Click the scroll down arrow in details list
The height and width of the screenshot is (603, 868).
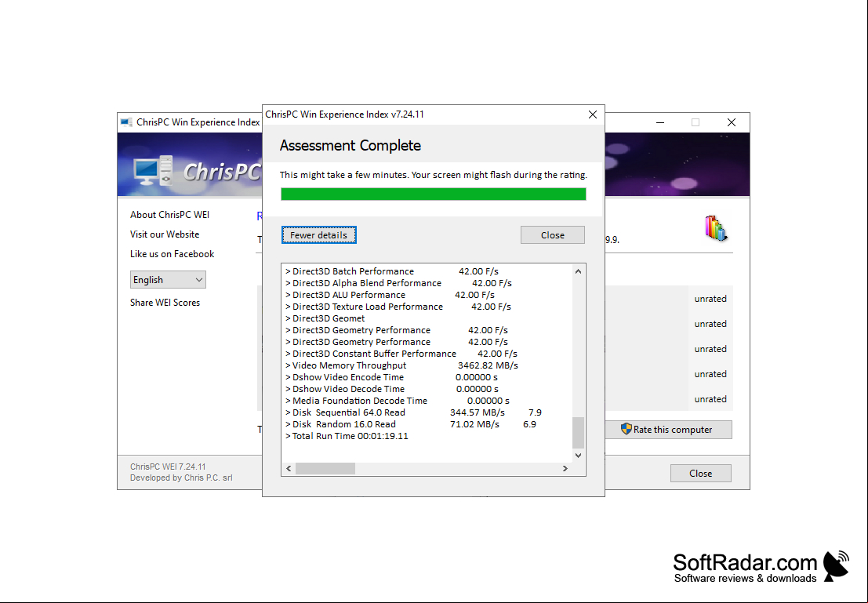[x=578, y=455]
